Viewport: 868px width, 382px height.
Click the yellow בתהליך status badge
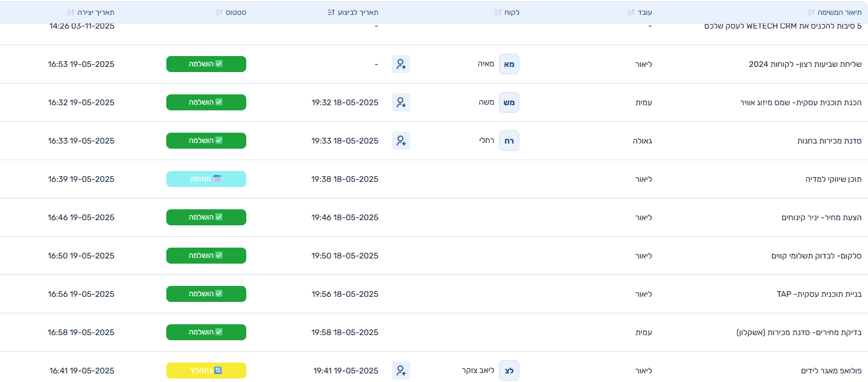tap(206, 371)
